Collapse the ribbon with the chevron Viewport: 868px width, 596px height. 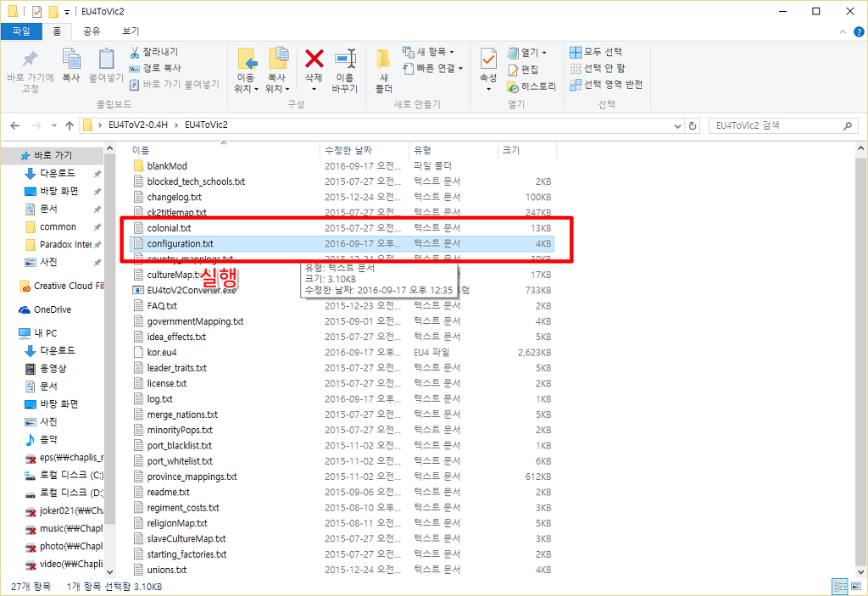[843, 31]
